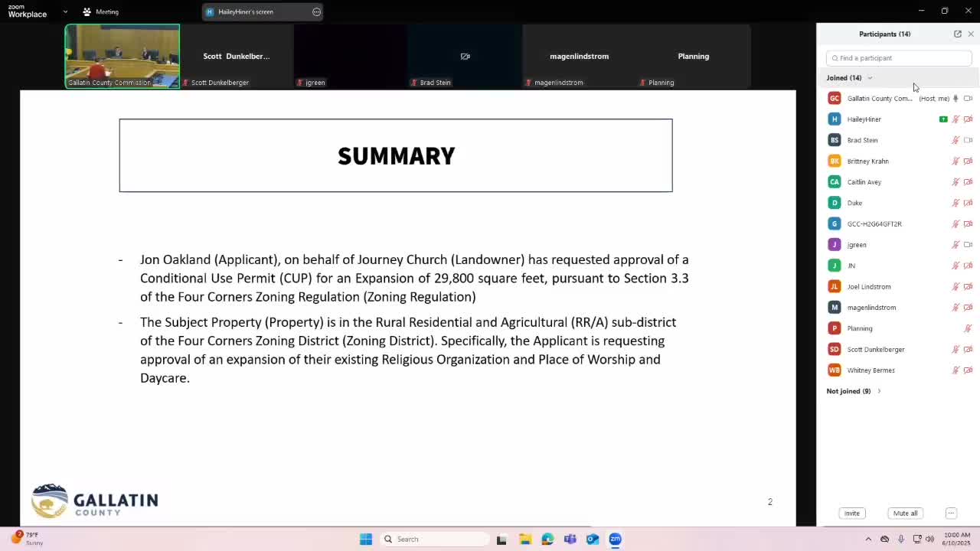Viewport: 980px width, 551px height.
Task: Pop out the Participants panel
Action: tap(958, 34)
